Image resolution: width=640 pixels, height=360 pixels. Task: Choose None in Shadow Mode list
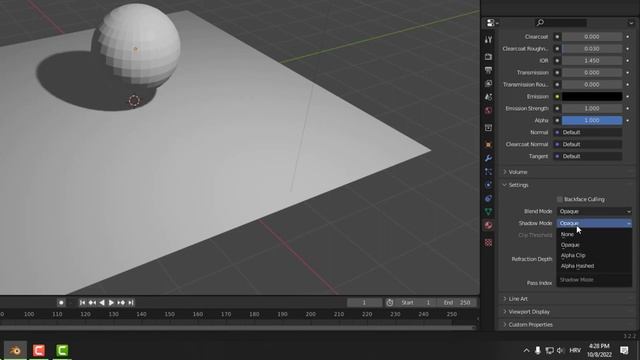click(x=594, y=234)
